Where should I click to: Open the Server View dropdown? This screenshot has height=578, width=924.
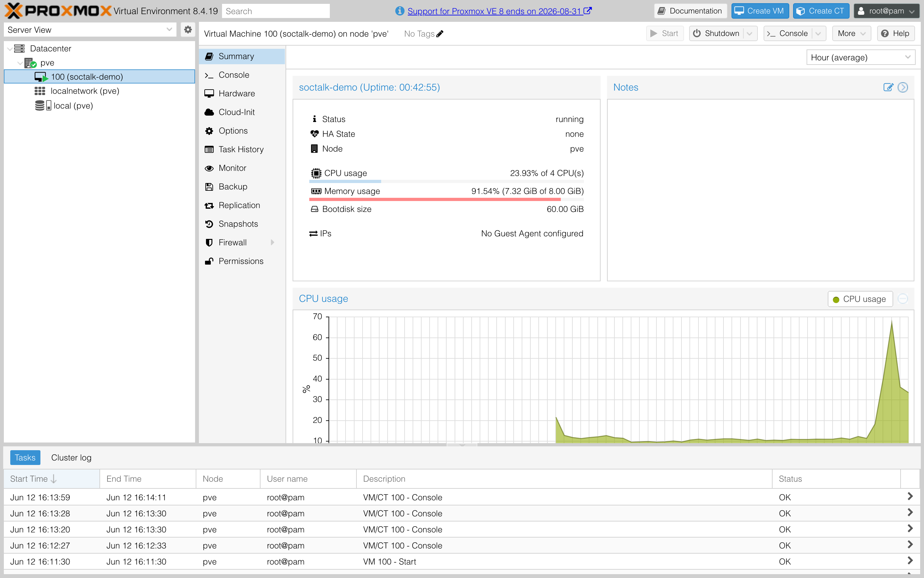(169, 30)
